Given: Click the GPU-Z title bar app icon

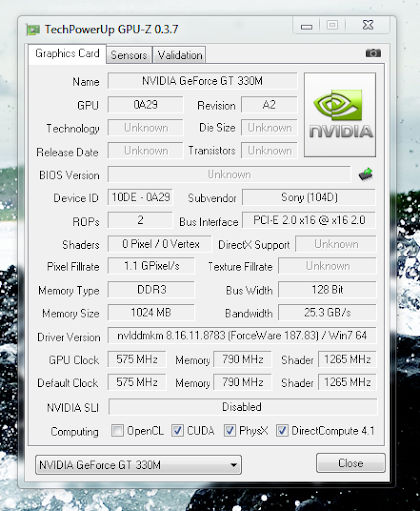Looking at the screenshot, I should [x=33, y=30].
